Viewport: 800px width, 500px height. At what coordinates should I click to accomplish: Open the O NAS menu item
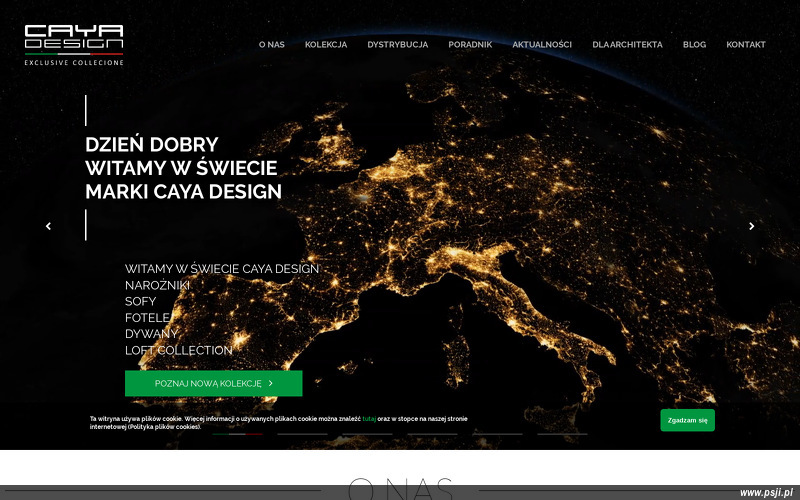coord(271,44)
